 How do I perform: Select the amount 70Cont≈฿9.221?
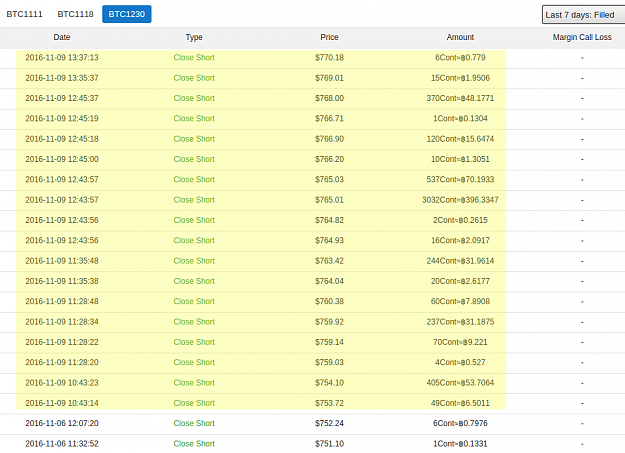coord(460,342)
